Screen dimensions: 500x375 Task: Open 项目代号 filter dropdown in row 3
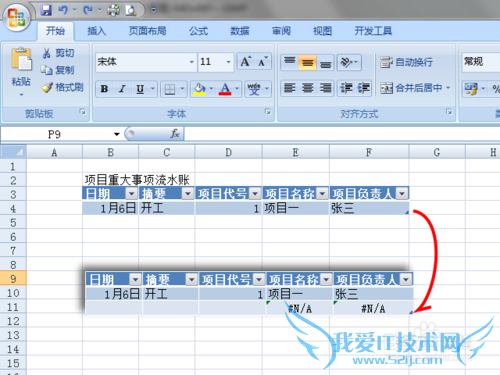[255, 193]
